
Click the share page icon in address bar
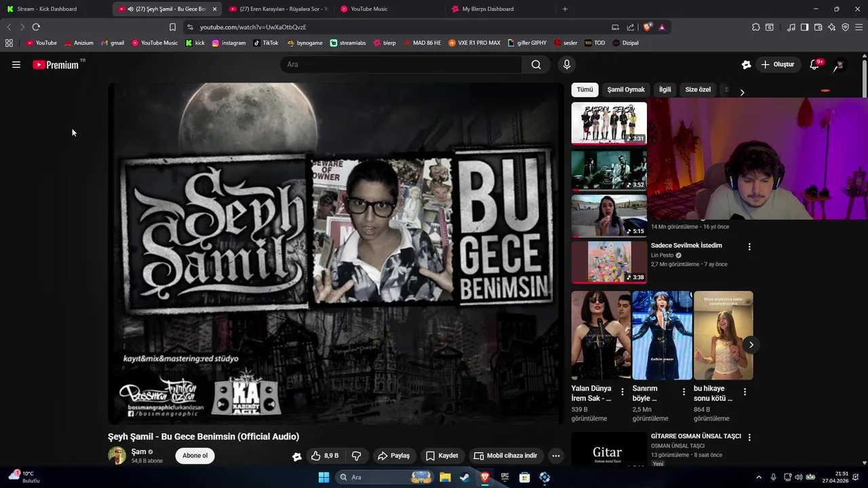[631, 27]
